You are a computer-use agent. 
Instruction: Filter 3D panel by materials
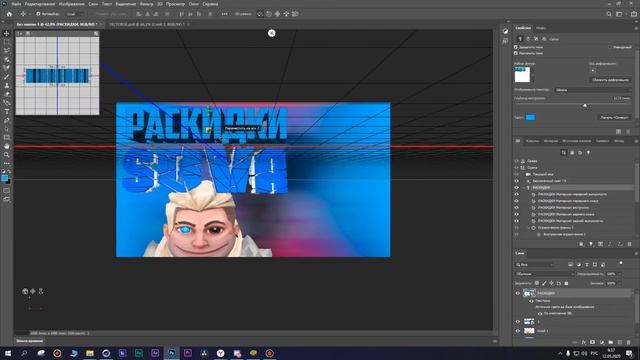click(x=580, y=152)
